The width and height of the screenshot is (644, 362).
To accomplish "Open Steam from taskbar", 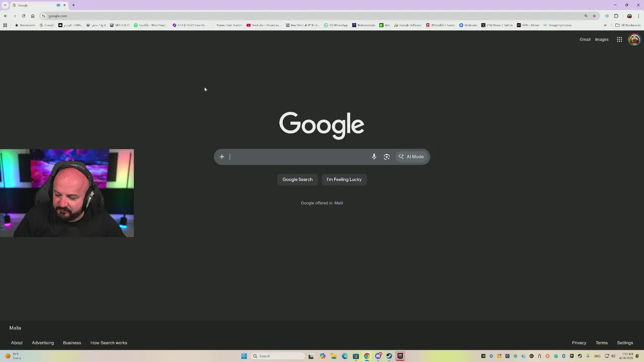I will click(389, 356).
